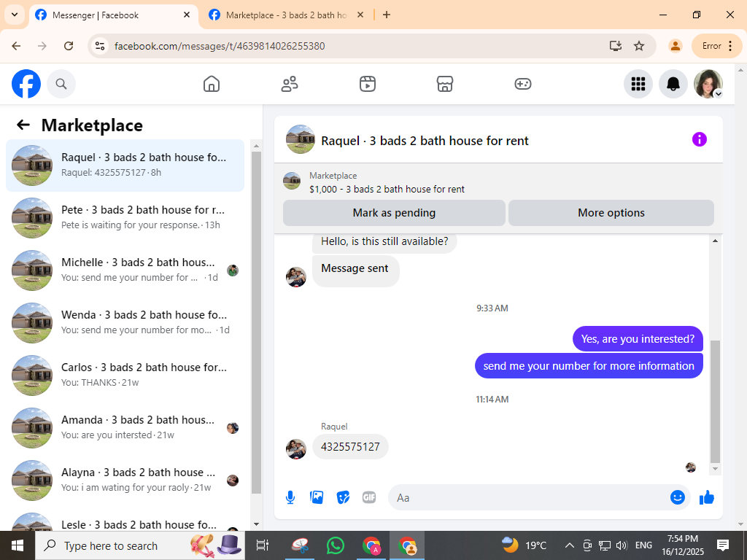The image size is (747, 560).
Task: Open Chrome Error menu button
Action: tap(717, 46)
